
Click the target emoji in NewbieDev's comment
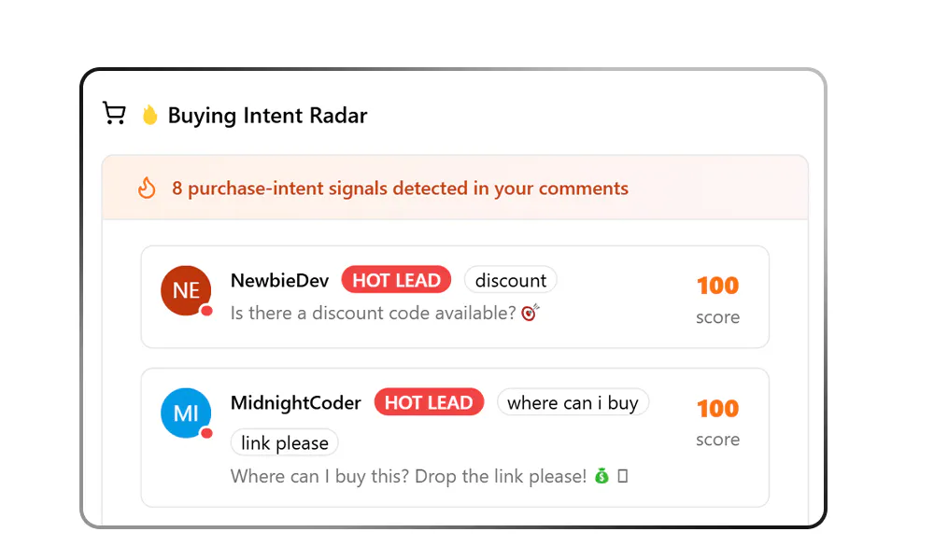(530, 313)
